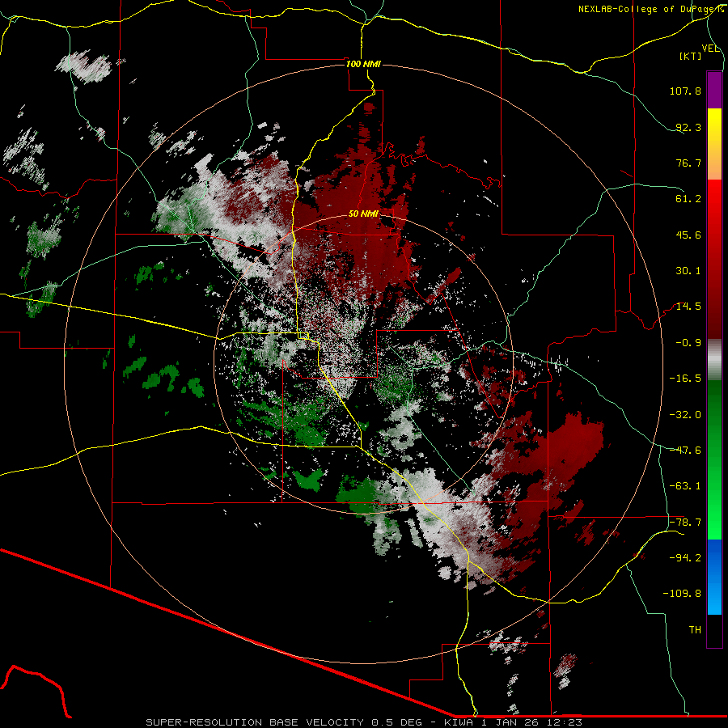Viewport: 728px width, 728px height.
Task: Click the 30.1 velocity scale value
Action: [x=688, y=271]
